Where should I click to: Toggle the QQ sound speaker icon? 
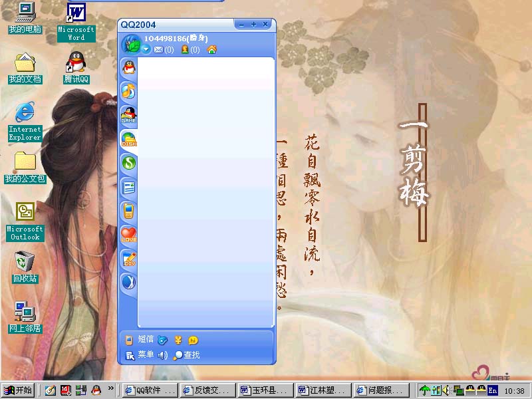(x=163, y=355)
